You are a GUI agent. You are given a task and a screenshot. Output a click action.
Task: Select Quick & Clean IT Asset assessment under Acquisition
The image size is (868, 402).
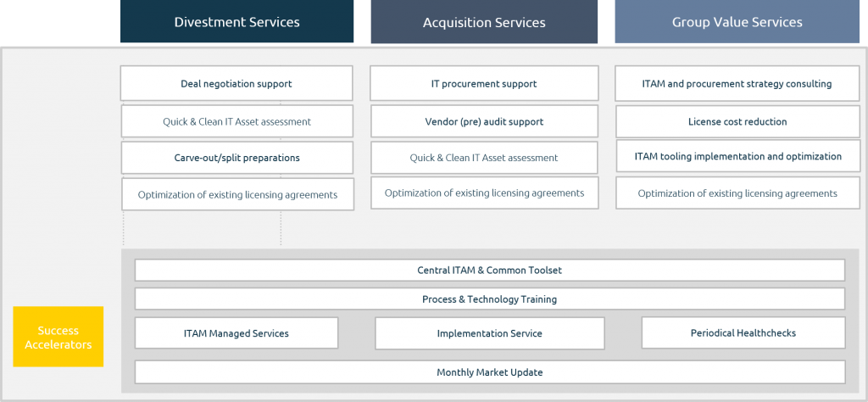(484, 158)
